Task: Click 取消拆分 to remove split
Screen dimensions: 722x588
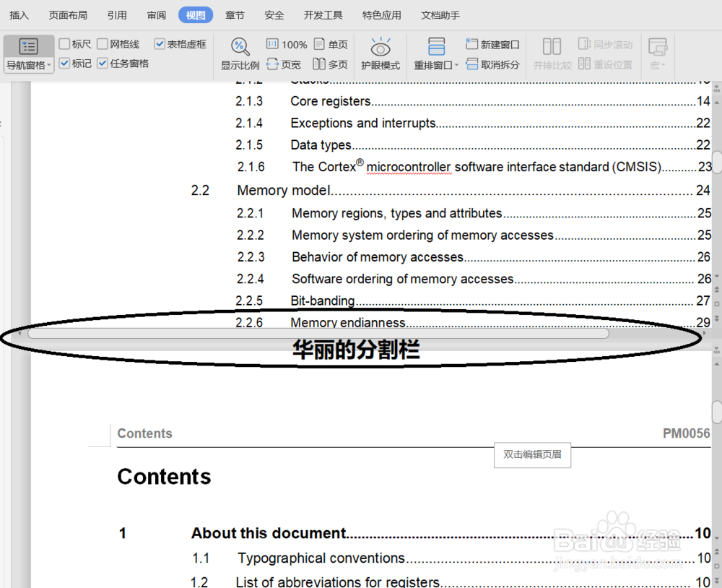Action: 492,64
